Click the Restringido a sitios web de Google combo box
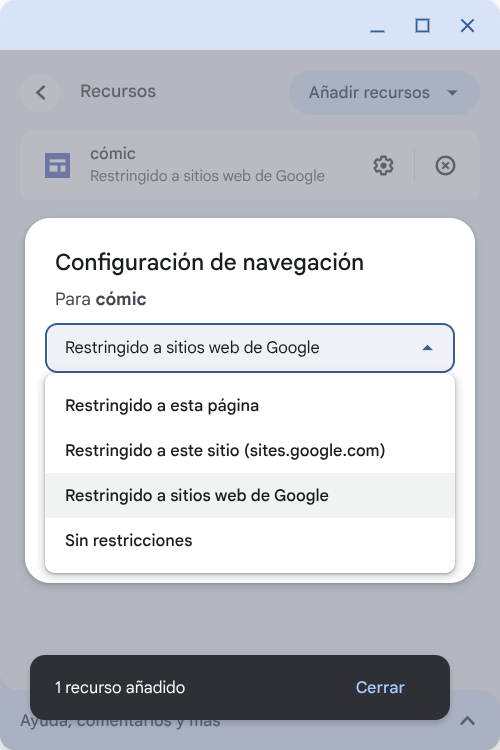Screen dimensions: 500x750 pos(250,348)
